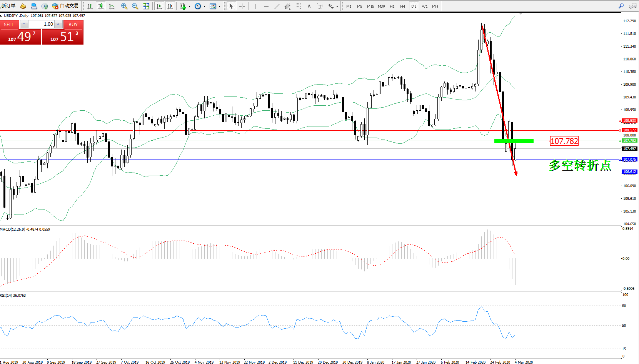The height and width of the screenshot is (364, 639).
Task: Click the zoom in magnifier icon
Action: 124,6
